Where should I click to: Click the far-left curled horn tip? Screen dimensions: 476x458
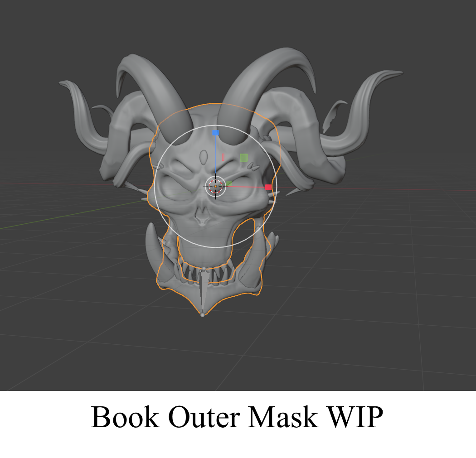[66, 83]
